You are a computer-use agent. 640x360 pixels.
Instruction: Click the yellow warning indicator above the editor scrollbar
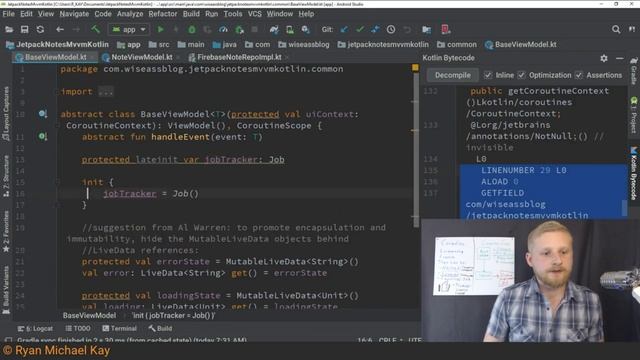(x=415, y=68)
